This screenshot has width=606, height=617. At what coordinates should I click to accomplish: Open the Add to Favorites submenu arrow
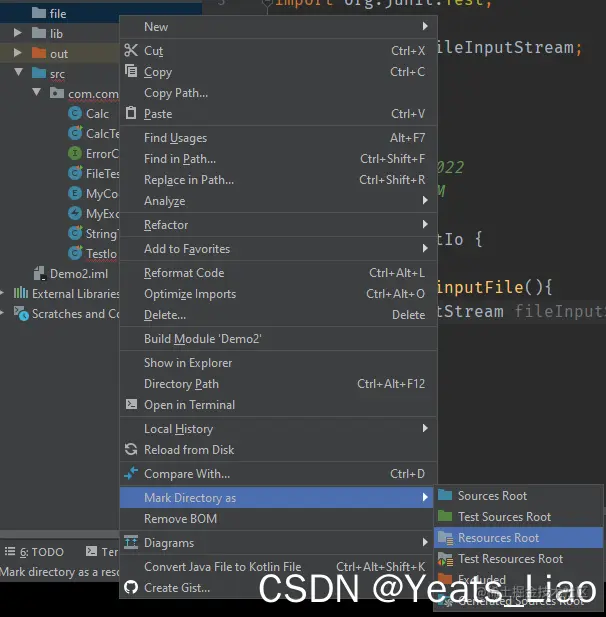coord(425,248)
